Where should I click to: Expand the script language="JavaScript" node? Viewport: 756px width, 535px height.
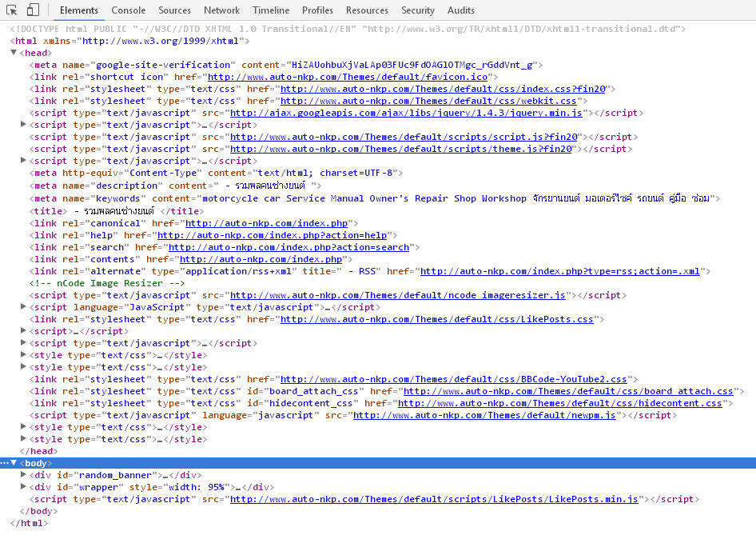(x=23, y=307)
